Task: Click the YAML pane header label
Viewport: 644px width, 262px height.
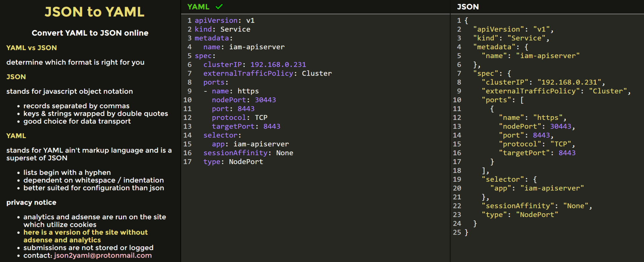Action: (198, 7)
